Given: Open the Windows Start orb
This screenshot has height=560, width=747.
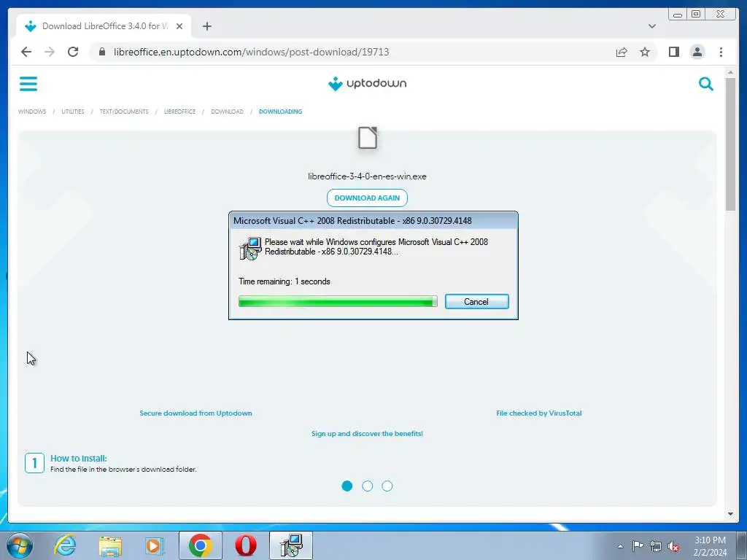Looking at the screenshot, I should click(x=20, y=545).
